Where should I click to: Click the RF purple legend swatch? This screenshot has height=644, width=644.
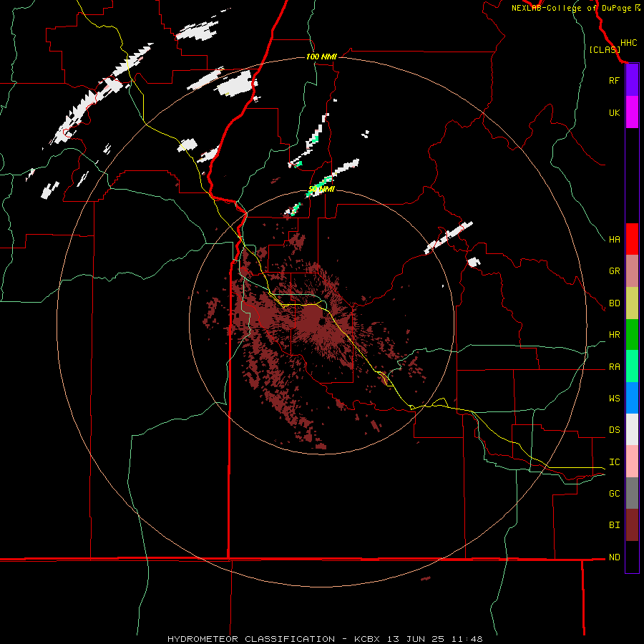tap(632, 80)
